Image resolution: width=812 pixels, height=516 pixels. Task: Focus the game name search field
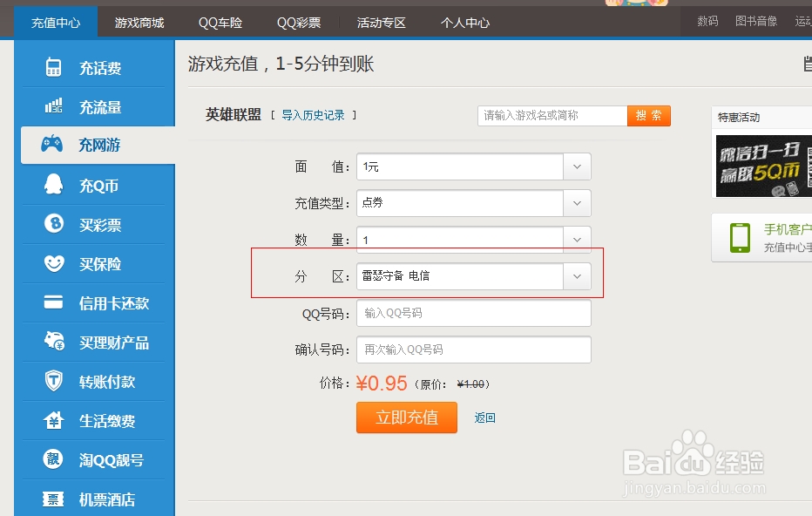[552, 116]
